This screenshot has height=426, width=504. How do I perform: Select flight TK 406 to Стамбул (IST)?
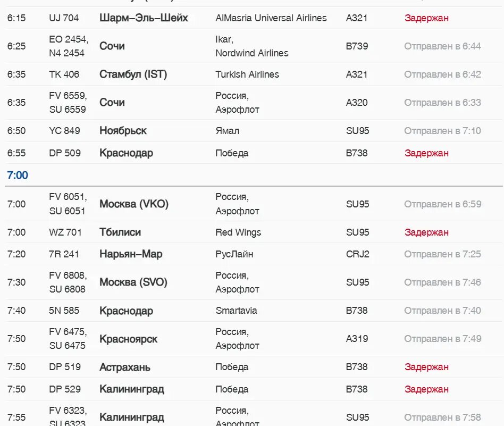pyautogui.click(x=254, y=74)
